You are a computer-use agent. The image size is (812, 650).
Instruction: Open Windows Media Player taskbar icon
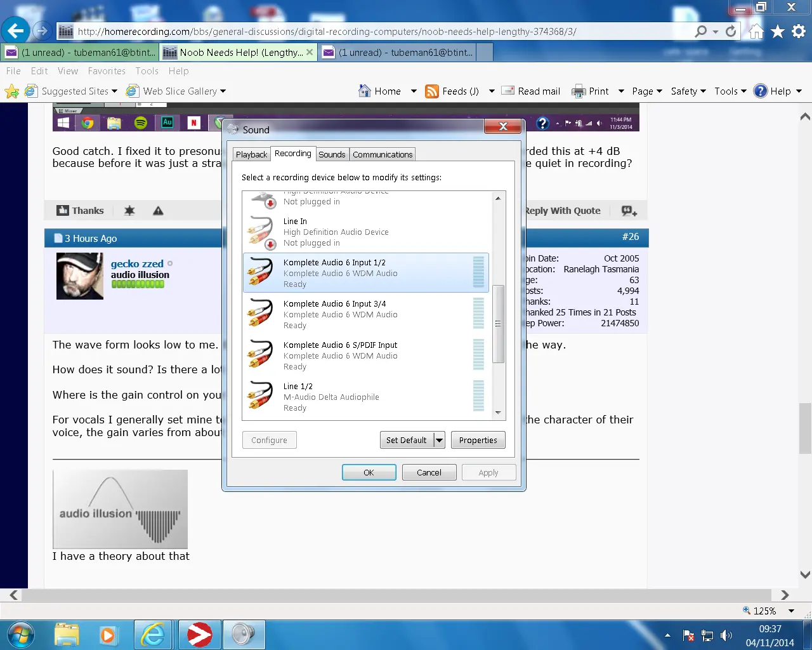click(x=108, y=635)
